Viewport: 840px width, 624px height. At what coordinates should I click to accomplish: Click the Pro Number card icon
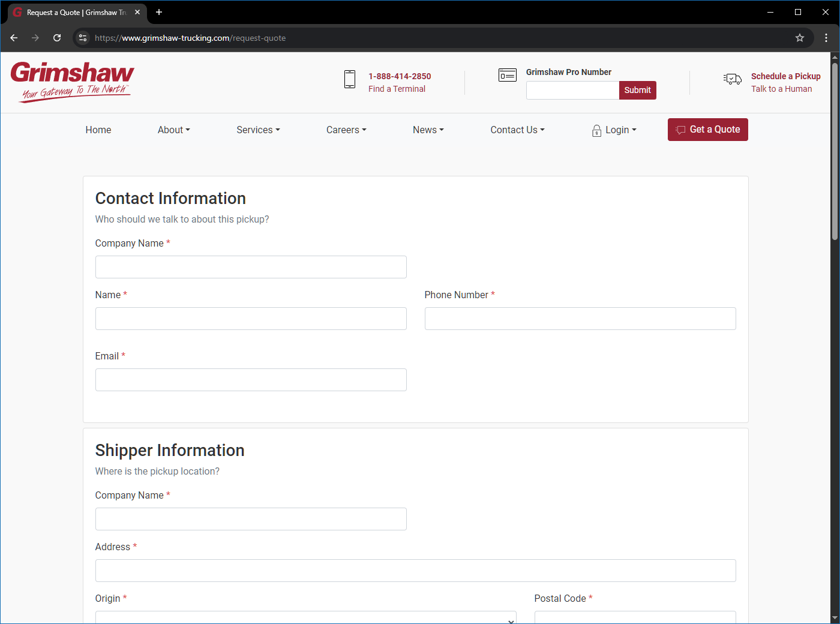(x=508, y=75)
